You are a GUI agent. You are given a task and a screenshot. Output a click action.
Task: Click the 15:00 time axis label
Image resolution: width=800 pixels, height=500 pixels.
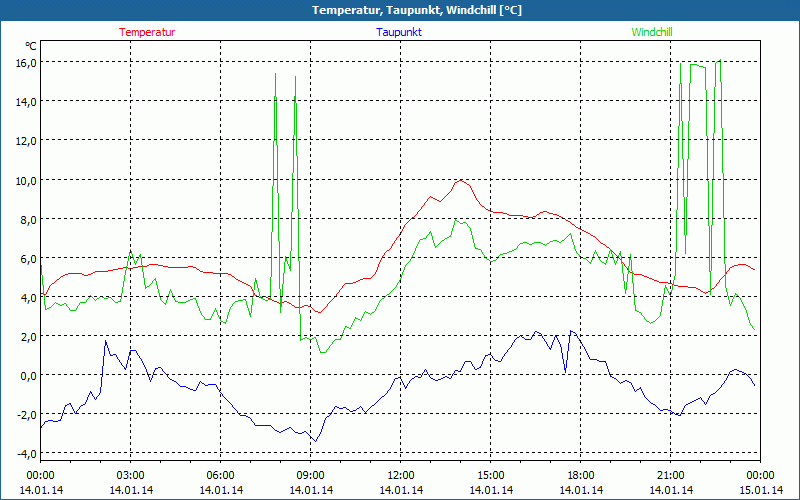click(x=491, y=476)
